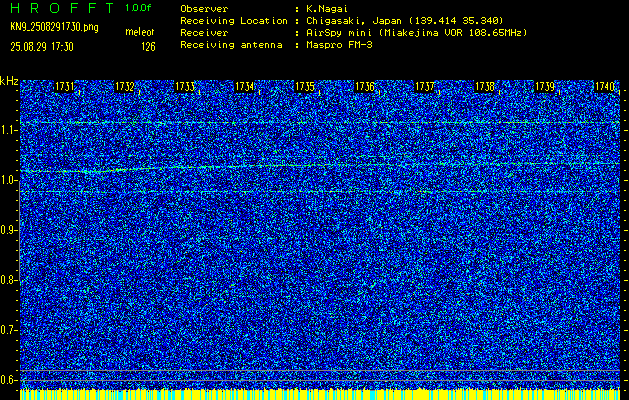
Task: Click the observer name K.Nagai
Action: pos(326,9)
